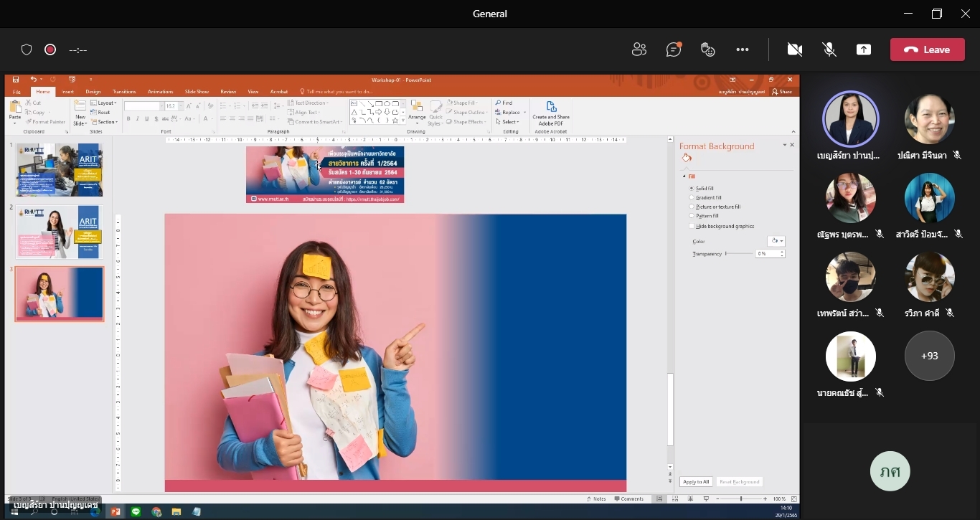Collapse the Fill section expander
This screenshot has width=980, height=520.
tap(684, 176)
